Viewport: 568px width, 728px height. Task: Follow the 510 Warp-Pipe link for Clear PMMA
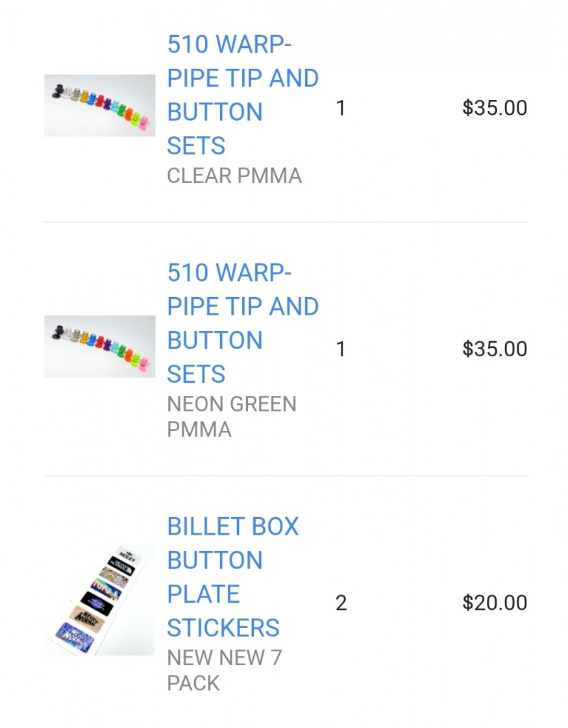243,95
